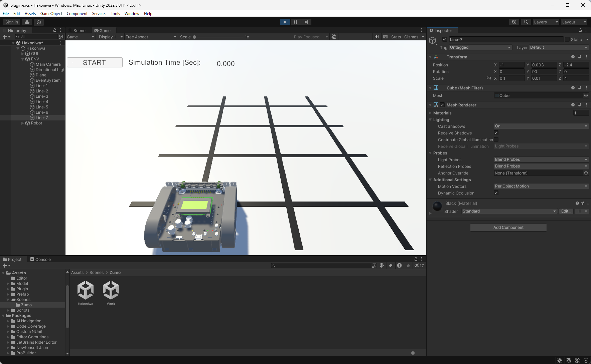Image resolution: width=591 pixels, height=364 pixels.
Task: Lock the Project panel
Action: 416,259
